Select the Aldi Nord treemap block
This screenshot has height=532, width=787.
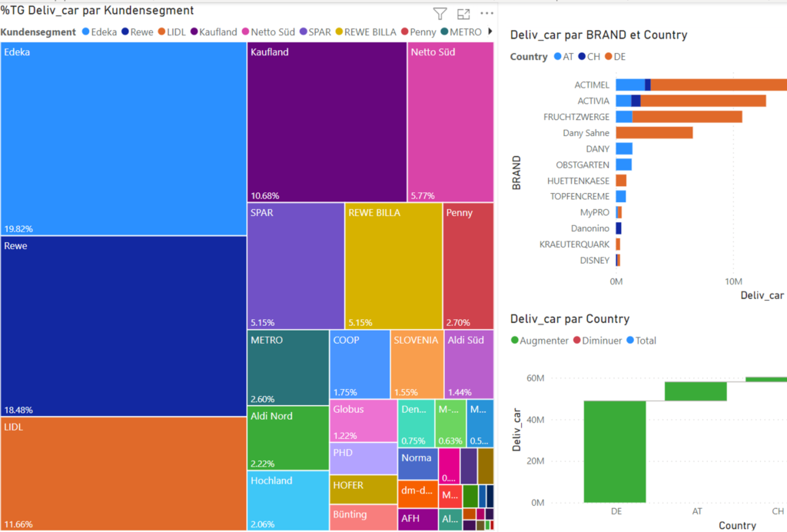pos(288,438)
